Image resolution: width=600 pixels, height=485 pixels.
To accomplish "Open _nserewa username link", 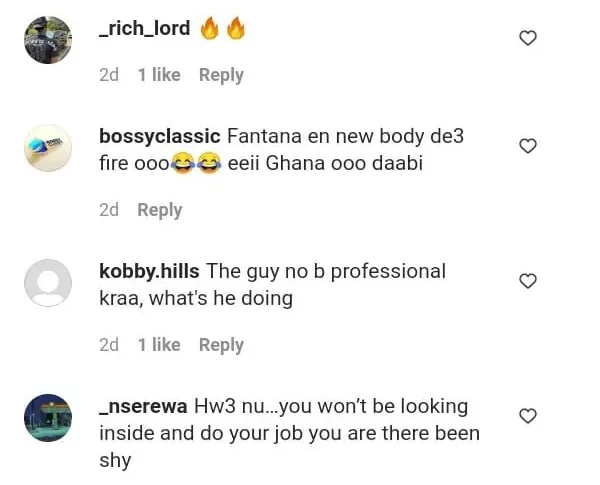I will pos(144,406).
